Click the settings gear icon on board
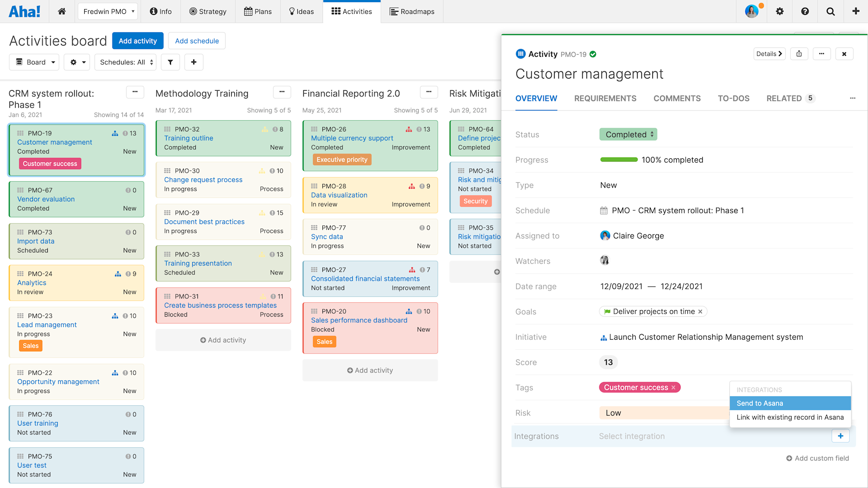The height and width of the screenshot is (488, 868). pos(74,61)
